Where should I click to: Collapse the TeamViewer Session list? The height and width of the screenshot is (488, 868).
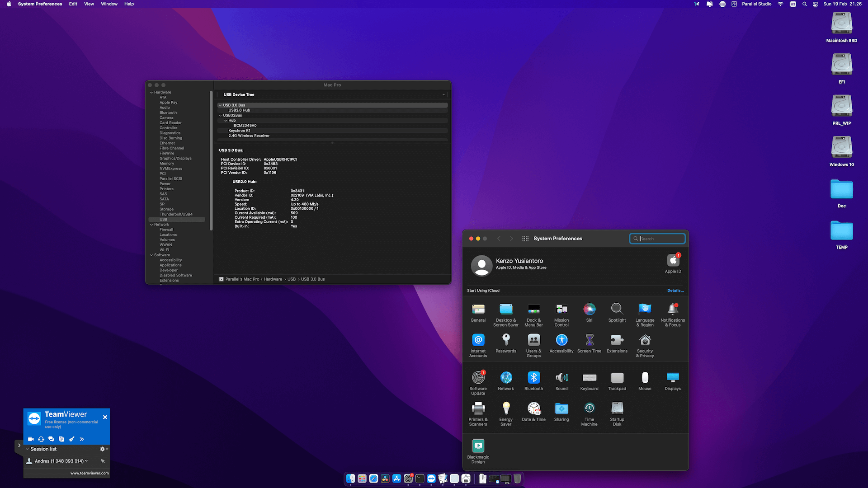click(x=28, y=449)
